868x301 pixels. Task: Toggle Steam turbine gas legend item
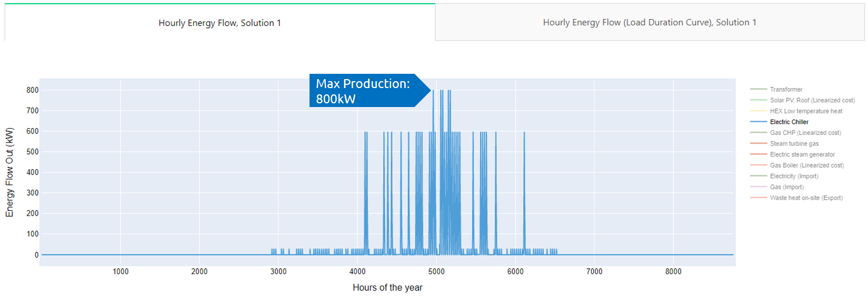794,143
